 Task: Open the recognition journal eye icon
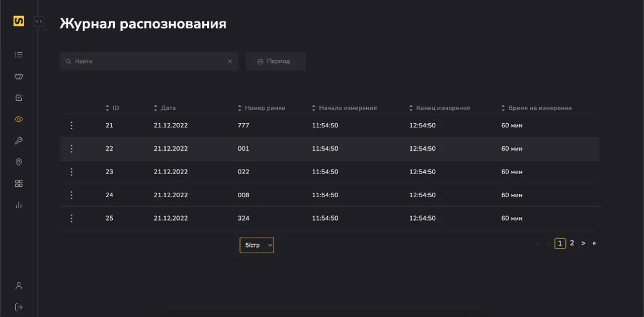[19, 119]
